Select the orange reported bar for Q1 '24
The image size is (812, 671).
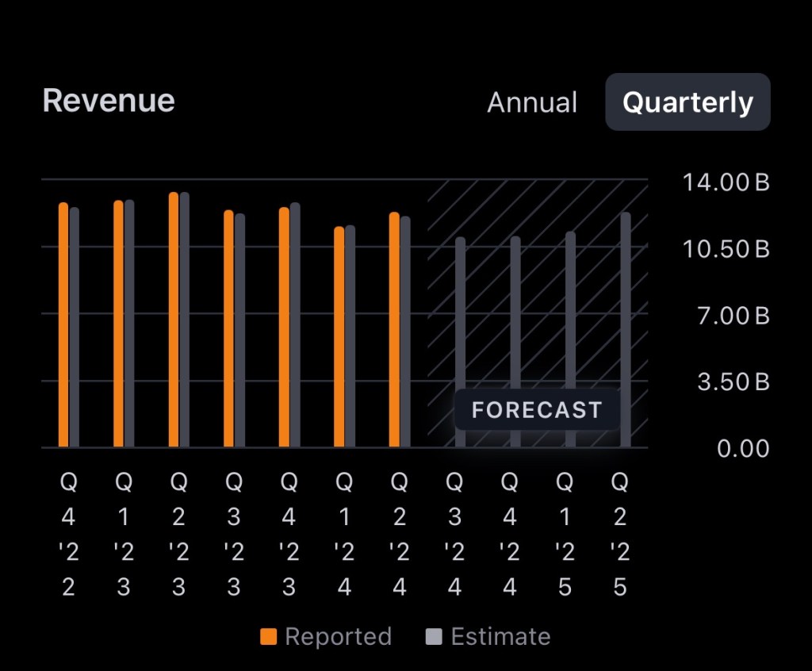[x=339, y=337]
